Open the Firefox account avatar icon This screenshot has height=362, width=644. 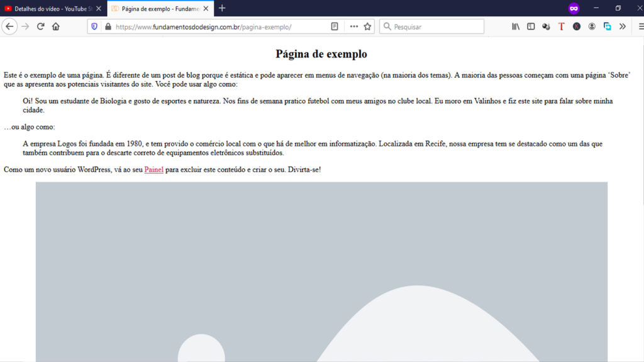click(592, 26)
